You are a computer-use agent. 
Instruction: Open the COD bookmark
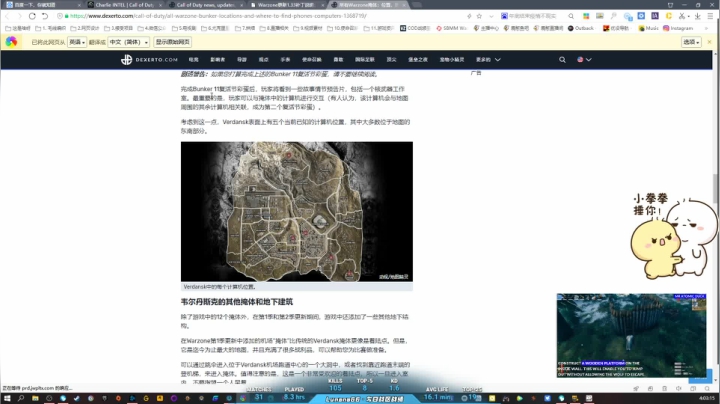pyautogui.click(x=415, y=28)
